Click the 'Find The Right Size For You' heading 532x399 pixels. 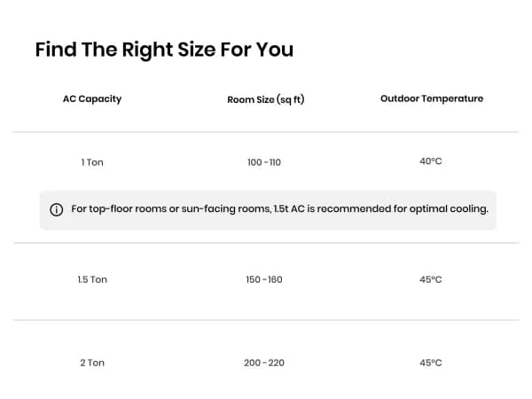coord(164,50)
